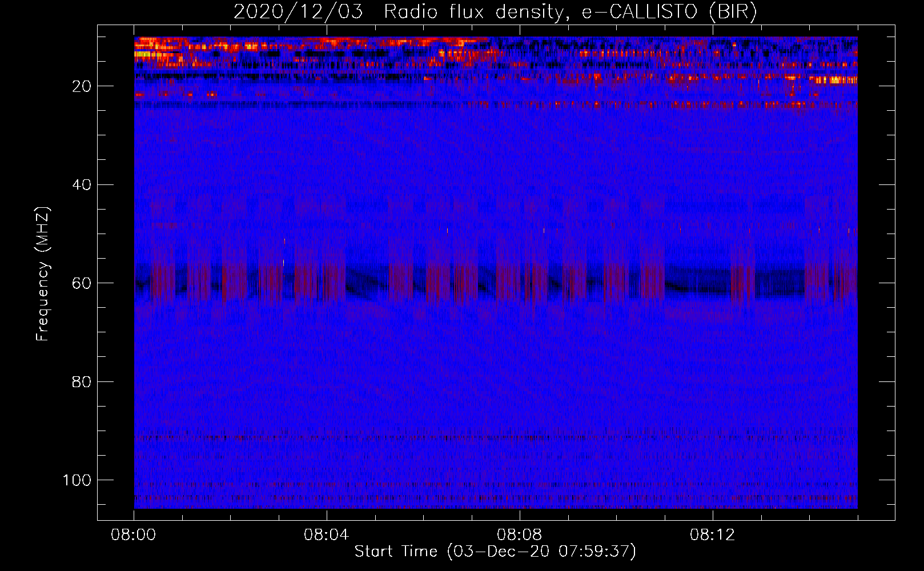Click the plot title '2020/12/03 Radio flux density, e-CALLISTO (BIR)'
924x571 pixels.
(495, 11)
